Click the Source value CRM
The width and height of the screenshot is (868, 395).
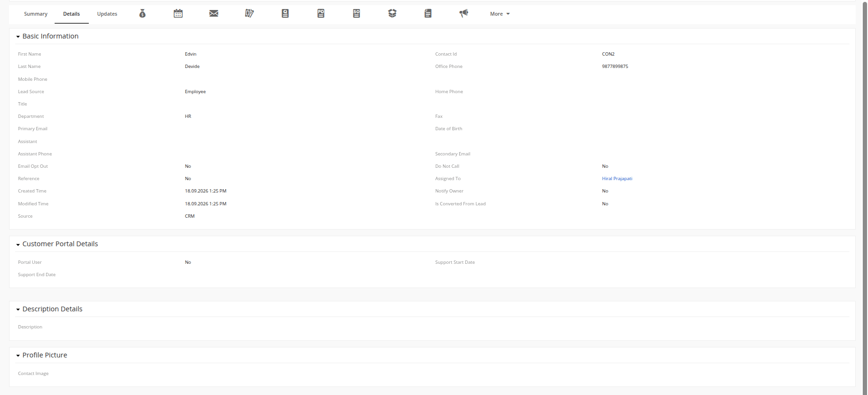coord(190,216)
